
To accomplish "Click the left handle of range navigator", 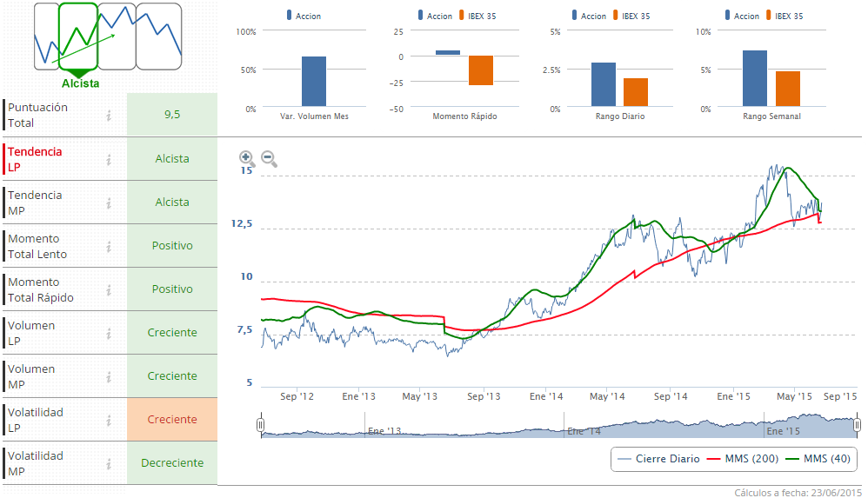I will click(x=260, y=425).
